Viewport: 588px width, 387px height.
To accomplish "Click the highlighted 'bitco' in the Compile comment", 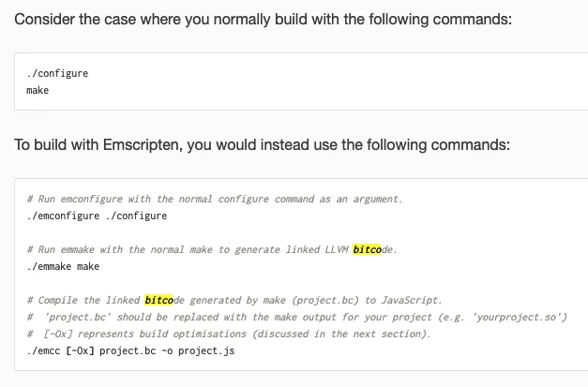I will pos(159,300).
